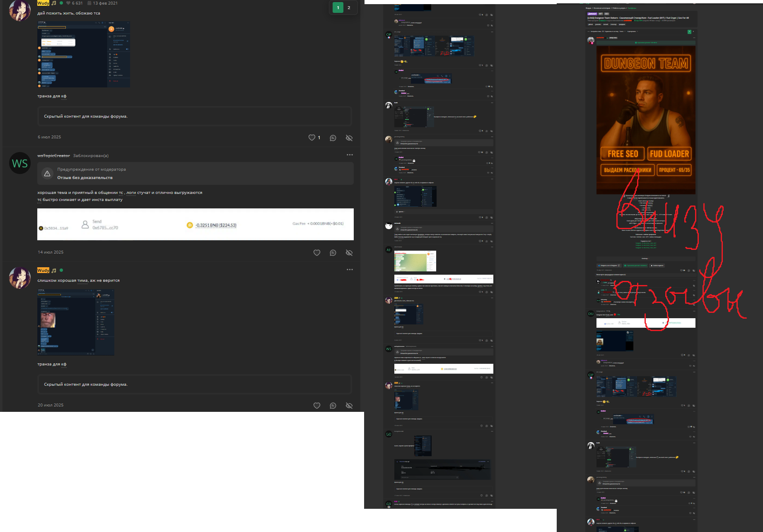Open wsTopicCreator's profile link
763x532 pixels.
tap(53, 156)
